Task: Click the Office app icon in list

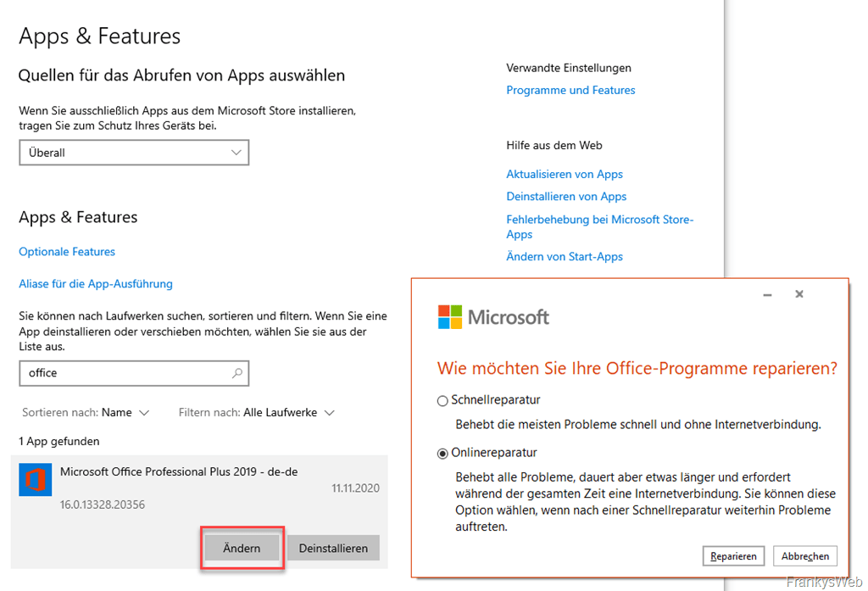Action: click(x=36, y=479)
